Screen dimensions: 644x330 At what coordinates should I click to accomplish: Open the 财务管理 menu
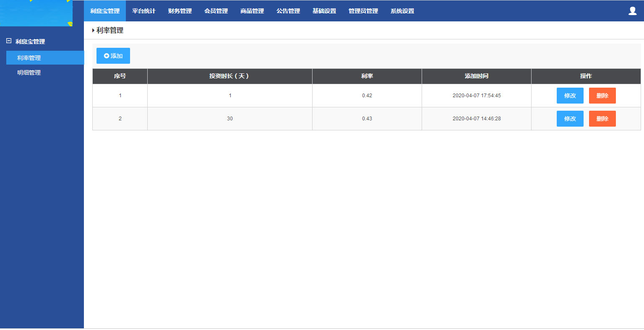[180, 11]
